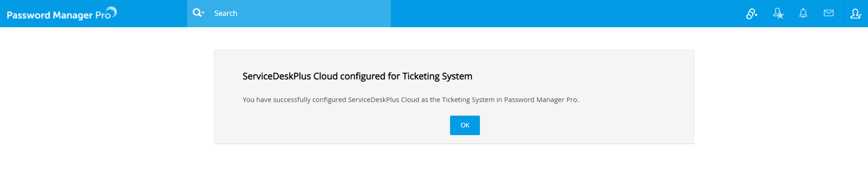868x185 pixels.
Task: Click the swirl emblem beside the logo text
Action: coord(112,11)
